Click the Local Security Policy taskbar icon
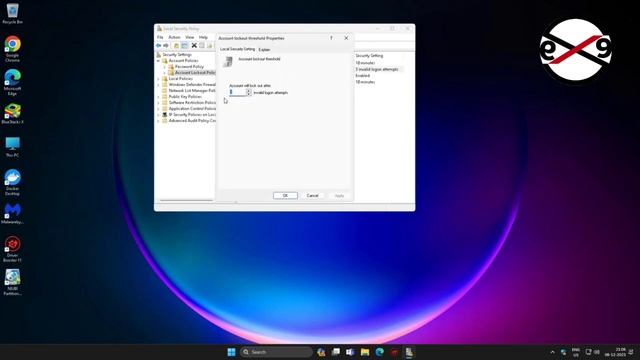Image resolution: width=640 pixels, height=360 pixels. pyautogui.click(x=409, y=352)
